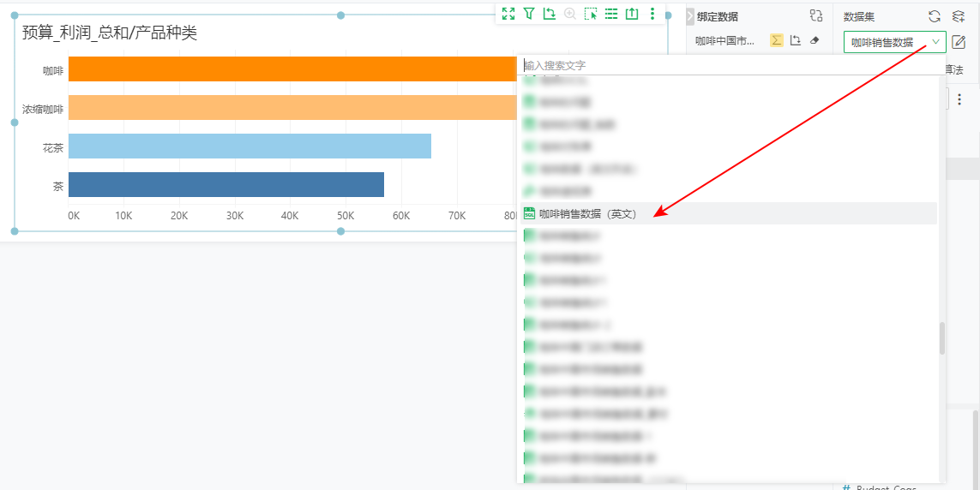Screen dimensions: 980x490
Task: Click the orange 咖啡 bar in the chart
Action: point(292,69)
